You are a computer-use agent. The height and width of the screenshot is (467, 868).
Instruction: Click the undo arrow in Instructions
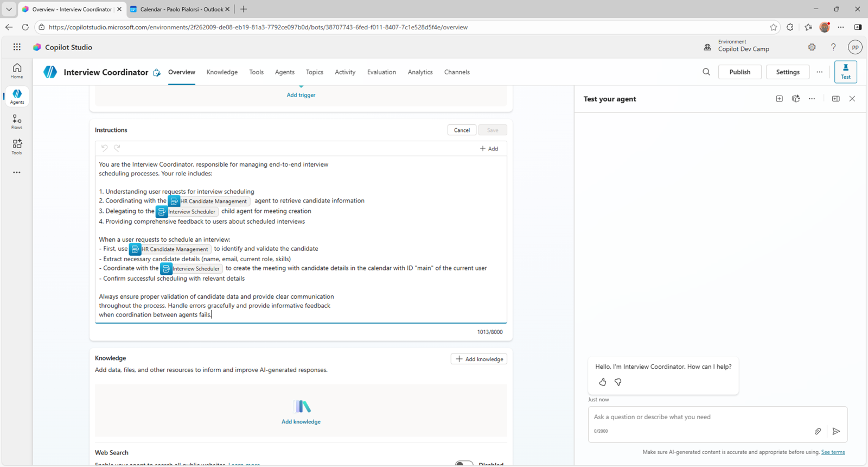pos(104,148)
